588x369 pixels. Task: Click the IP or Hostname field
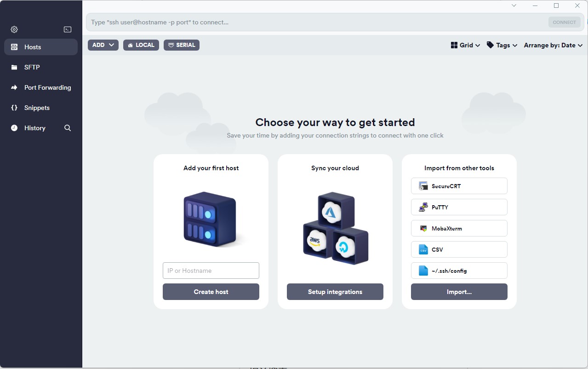(211, 271)
